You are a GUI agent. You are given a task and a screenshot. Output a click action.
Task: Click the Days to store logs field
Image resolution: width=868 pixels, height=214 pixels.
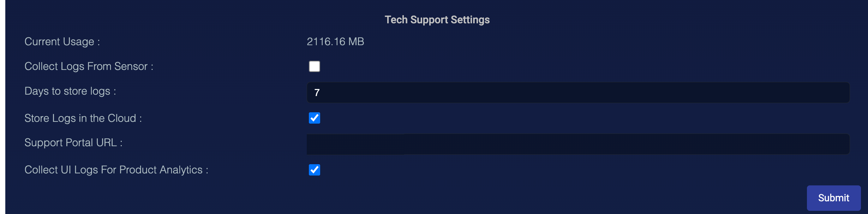577,93
